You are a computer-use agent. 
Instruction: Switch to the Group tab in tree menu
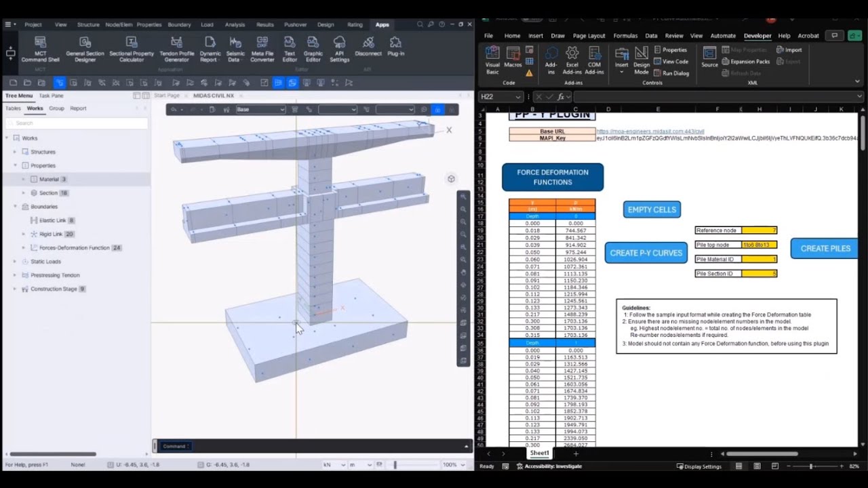[56, 108]
